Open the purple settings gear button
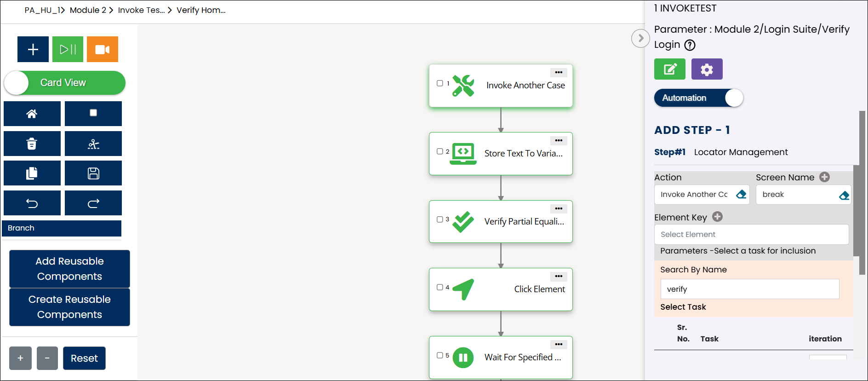This screenshot has width=868, height=381. [707, 69]
